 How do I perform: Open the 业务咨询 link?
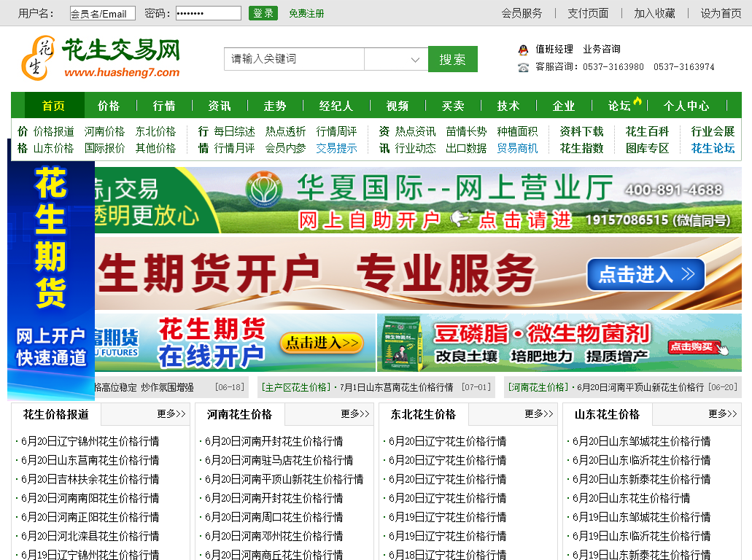pyautogui.click(x=602, y=49)
